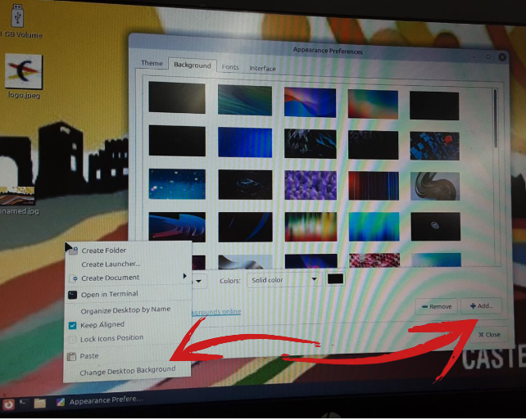
Task: Switch to the Theme tab
Action: coord(152,63)
